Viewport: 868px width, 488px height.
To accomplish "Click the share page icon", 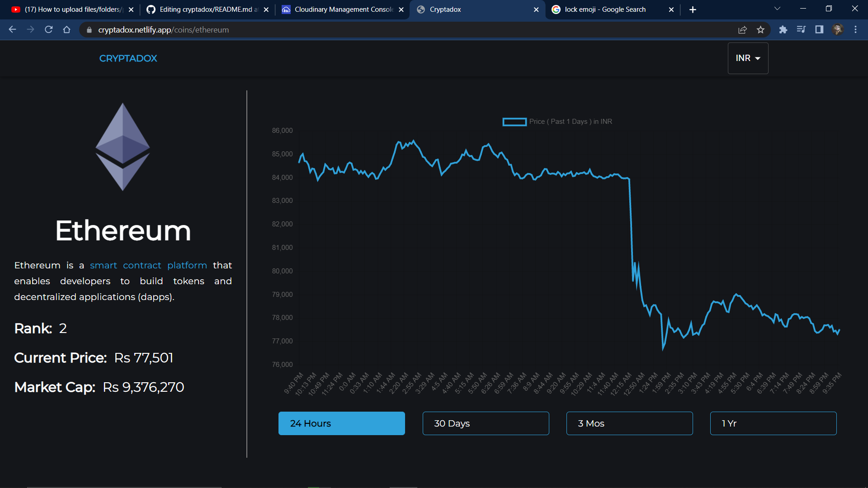I will pyautogui.click(x=742, y=30).
